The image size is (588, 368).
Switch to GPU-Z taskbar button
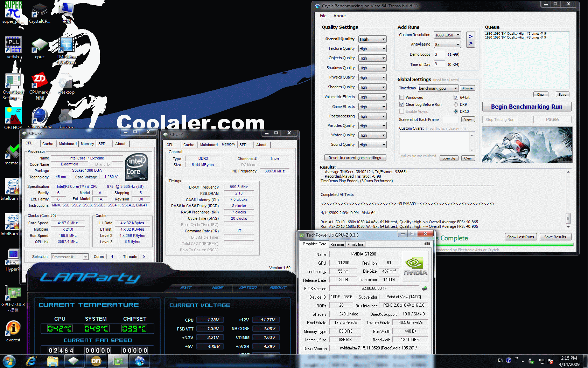(118, 361)
